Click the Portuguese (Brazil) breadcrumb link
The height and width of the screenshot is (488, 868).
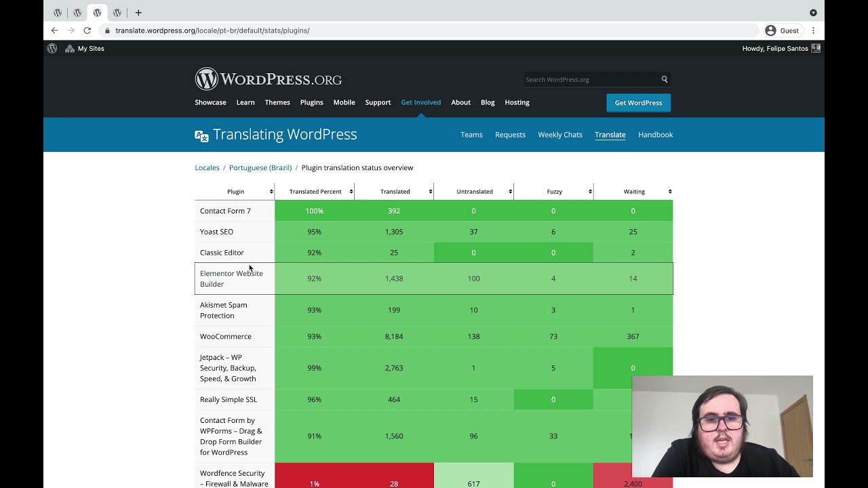click(x=260, y=167)
